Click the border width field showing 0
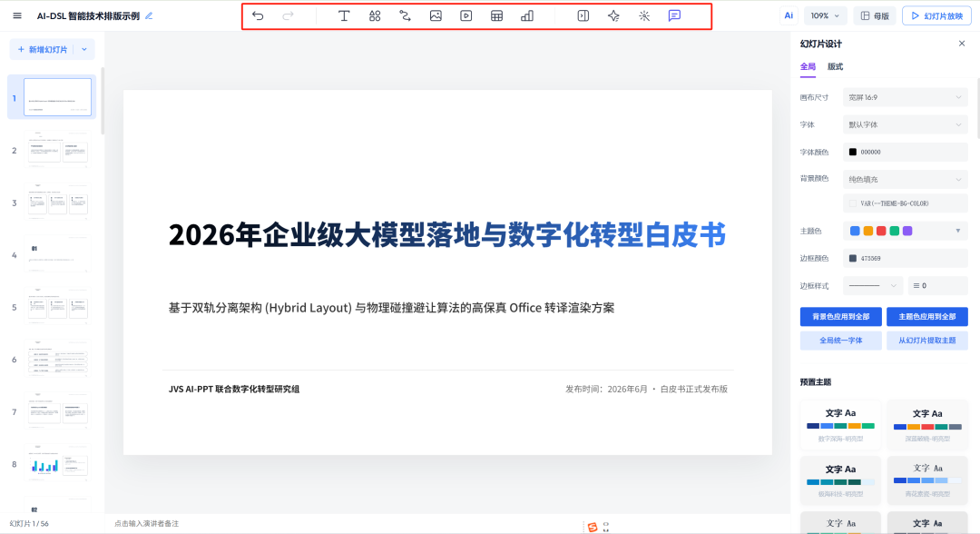 tap(937, 286)
